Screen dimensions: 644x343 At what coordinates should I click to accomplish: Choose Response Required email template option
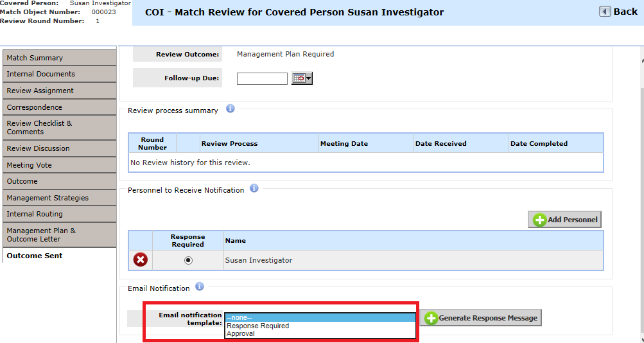tap(320, 326)
